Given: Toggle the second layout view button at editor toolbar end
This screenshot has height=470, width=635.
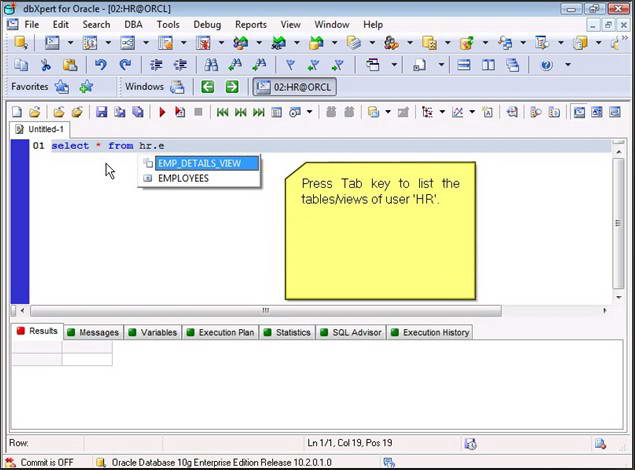Looking at the screenshot, I should (x=597, y=112).
